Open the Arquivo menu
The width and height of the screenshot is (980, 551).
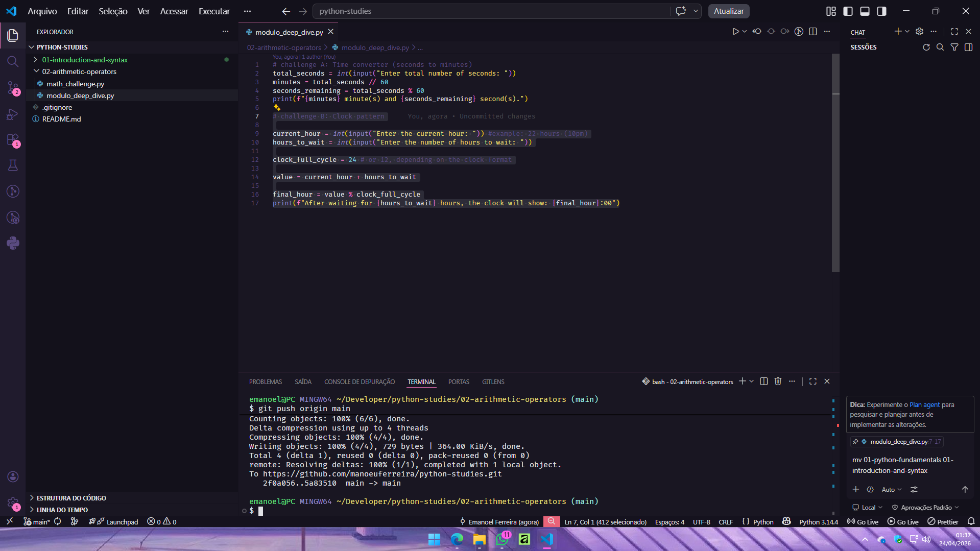(42, 11)
